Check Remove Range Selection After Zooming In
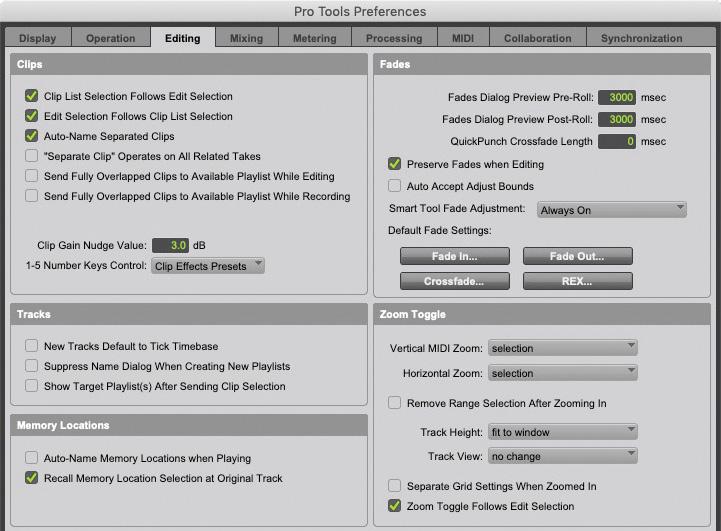The width and height of the screenshot is (721, 531). tap(395, 403)
